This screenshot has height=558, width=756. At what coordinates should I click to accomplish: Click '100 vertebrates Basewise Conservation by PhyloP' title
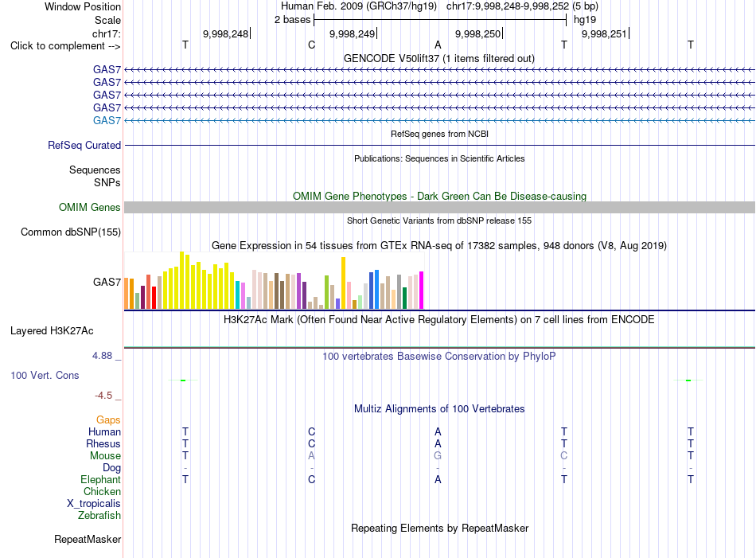pyautogui.click(x=439, y=357)
